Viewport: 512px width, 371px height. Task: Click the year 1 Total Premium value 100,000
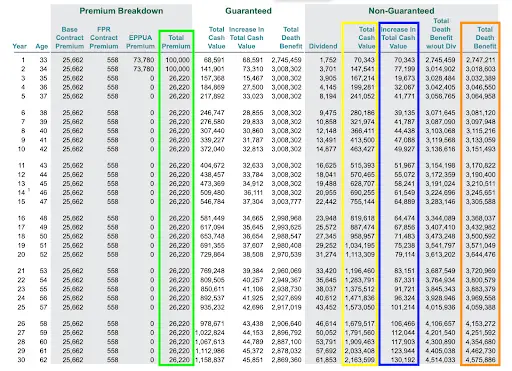(177, 60)
